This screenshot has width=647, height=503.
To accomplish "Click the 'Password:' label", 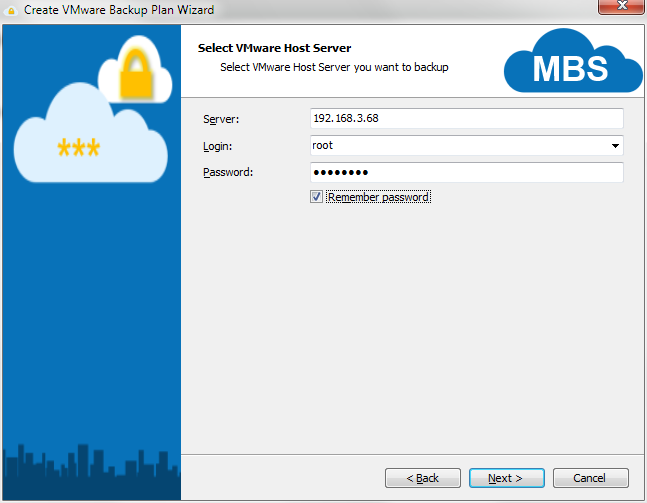I will click(x=228, y=172).
